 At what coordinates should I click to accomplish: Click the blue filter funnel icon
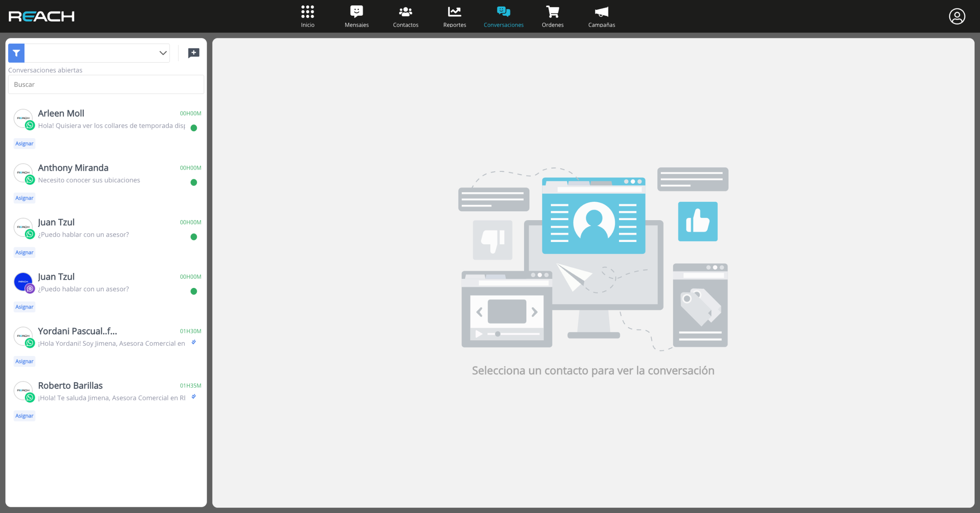[x=16, y=53]
